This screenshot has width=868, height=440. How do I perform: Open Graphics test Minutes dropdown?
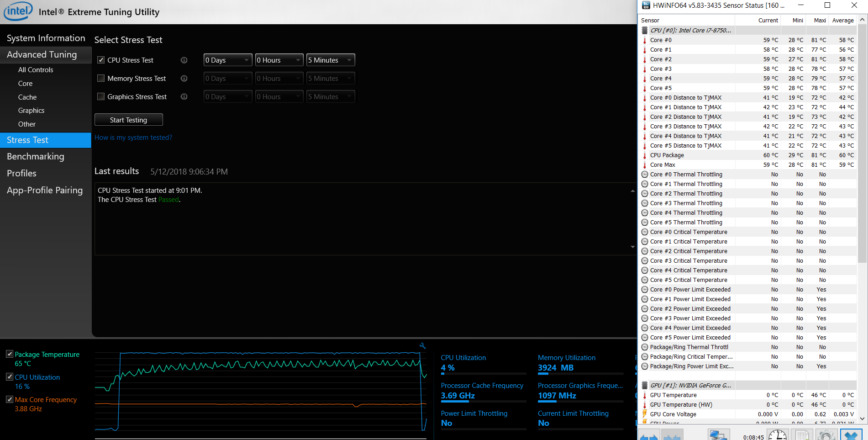click(331, 97)
